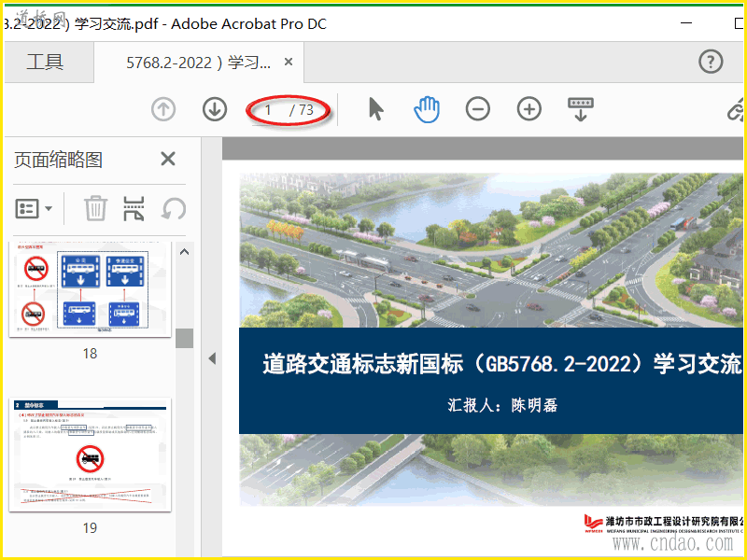The image size is (747, 560).
Task: Click the thumbnail panel scrollbar thumb
Action: pos(184,339)
